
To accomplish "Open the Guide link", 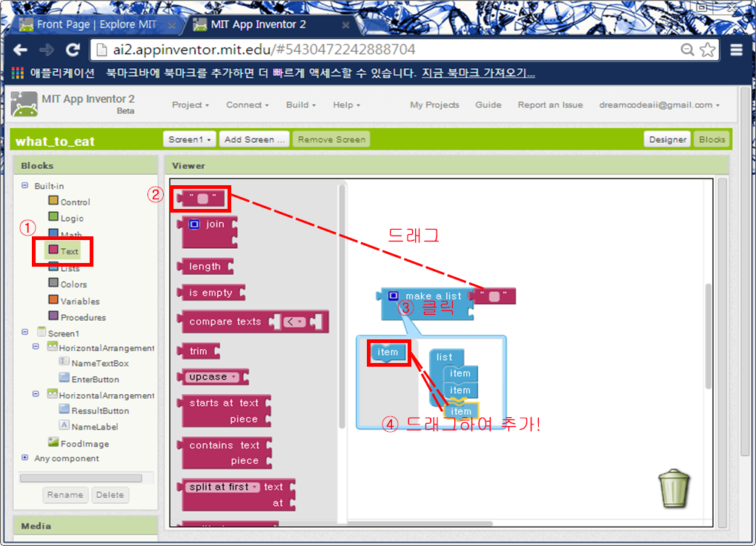I will pos(488,104).
